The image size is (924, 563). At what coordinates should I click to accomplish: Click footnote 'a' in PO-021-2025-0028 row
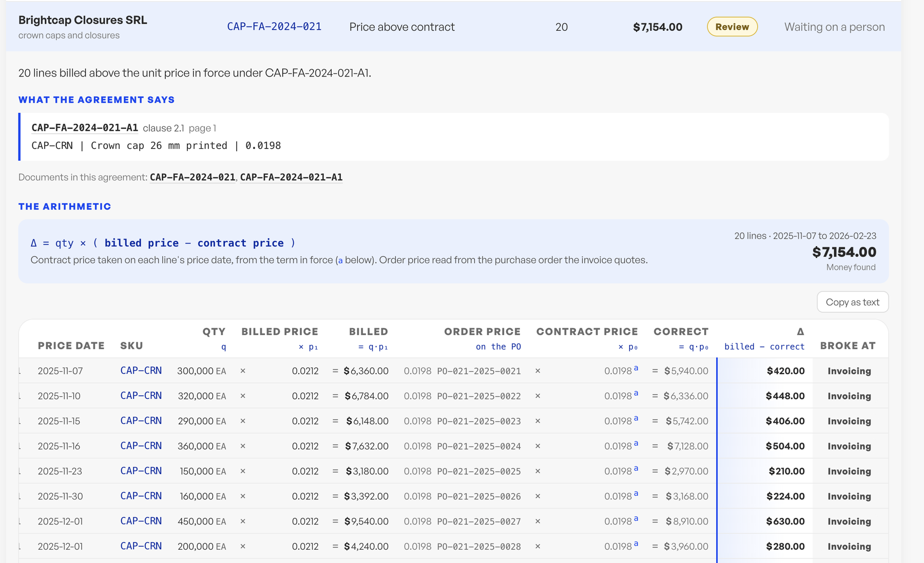(x=636, y=543)
